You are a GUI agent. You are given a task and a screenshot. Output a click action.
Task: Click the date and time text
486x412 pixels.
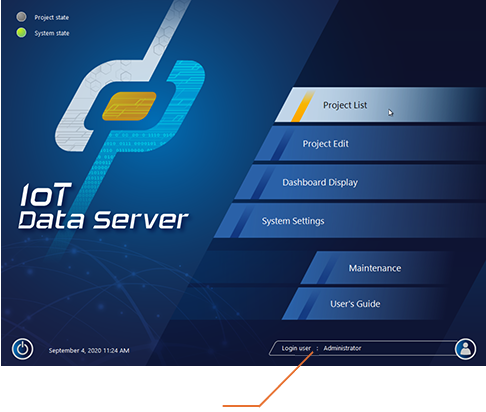[x=89, y=350]
